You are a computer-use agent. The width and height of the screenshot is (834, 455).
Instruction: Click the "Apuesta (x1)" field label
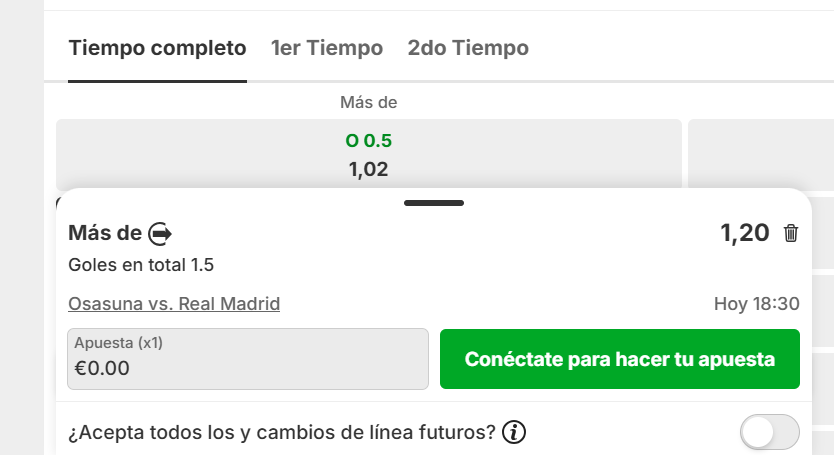tap(118, 342)
